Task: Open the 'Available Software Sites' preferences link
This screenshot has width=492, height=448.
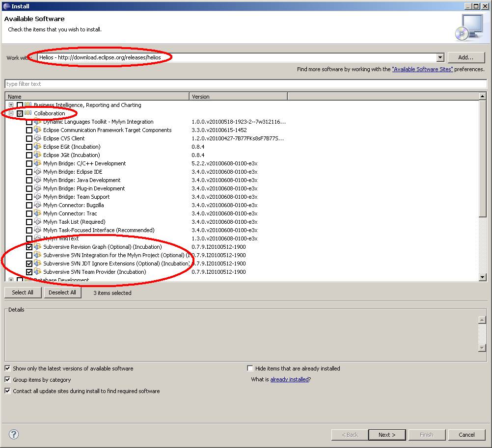Action: point(422,69)
